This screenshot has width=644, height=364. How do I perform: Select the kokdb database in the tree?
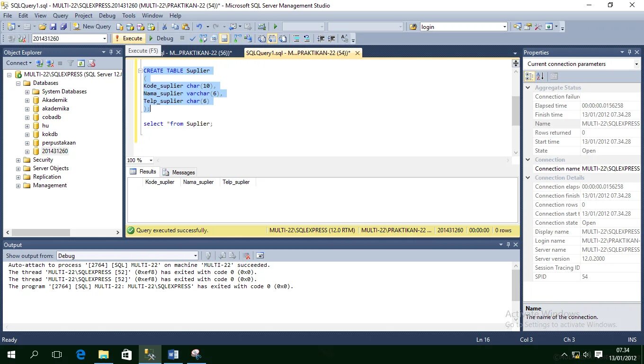pyautogui.click(x=50, y=134)
